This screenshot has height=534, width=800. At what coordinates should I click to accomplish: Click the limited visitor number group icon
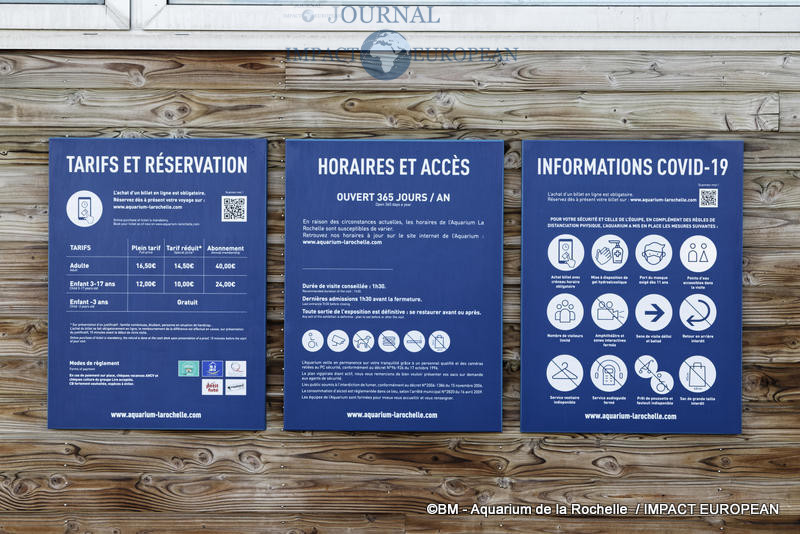pyautogui.click(x=565, y=312)
